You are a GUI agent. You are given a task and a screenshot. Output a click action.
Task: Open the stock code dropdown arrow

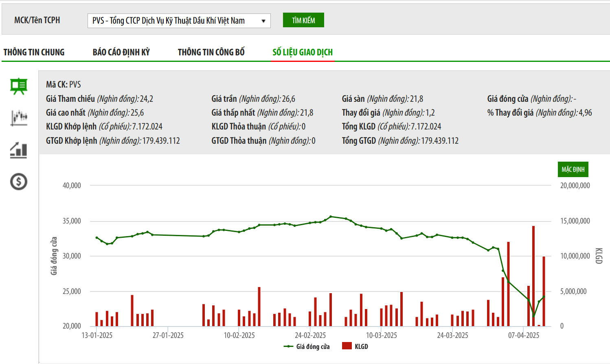click(x=263, y=21)
